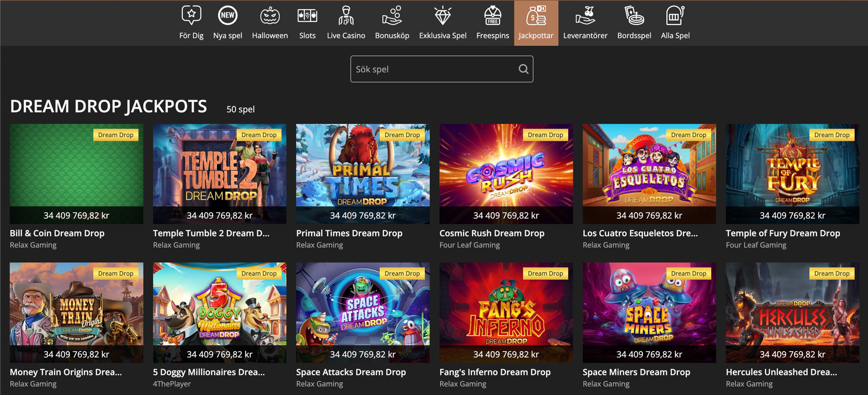
Task: Launch the Primal Times game thumbnail
Action: pyautogui.click(x=363, y=174)
